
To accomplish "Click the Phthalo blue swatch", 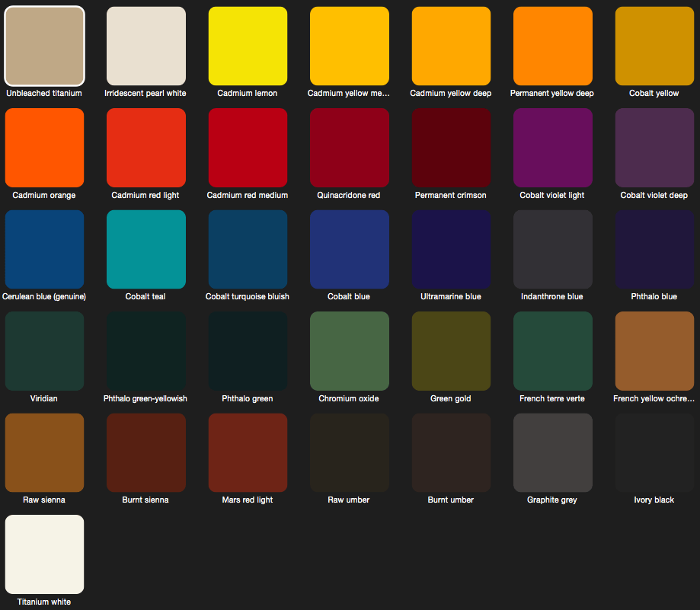I will click(x=654, y=249).
